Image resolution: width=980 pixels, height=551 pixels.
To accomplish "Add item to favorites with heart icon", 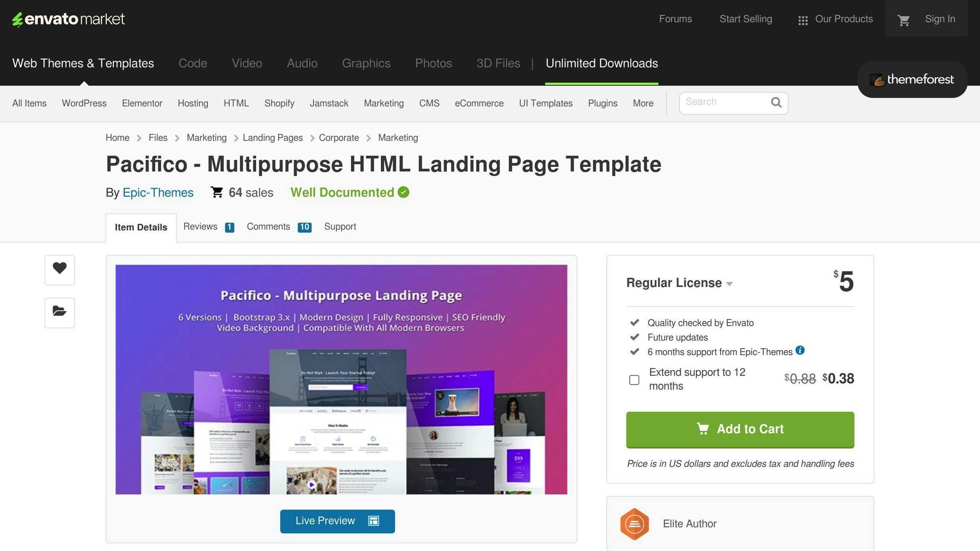I will tap(60, 270).
